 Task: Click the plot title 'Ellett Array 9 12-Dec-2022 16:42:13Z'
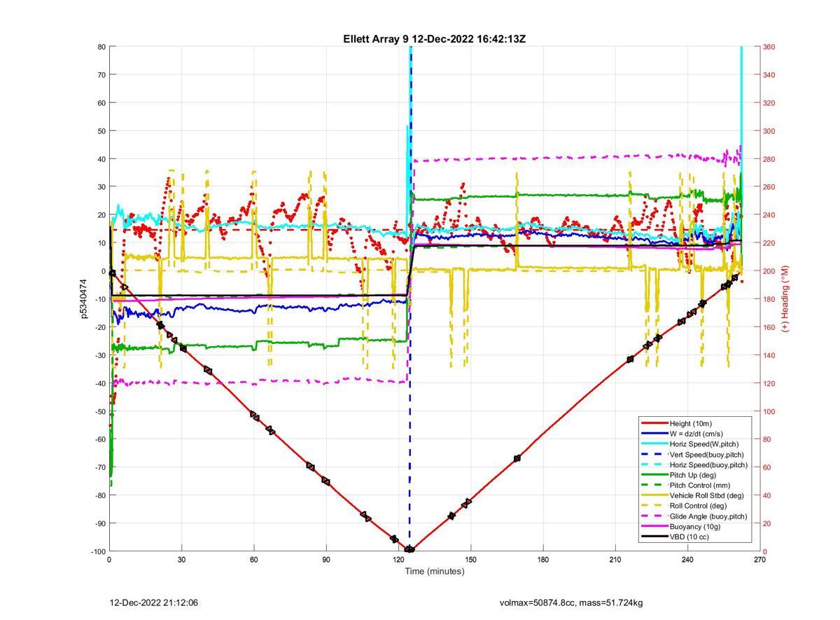434,39
